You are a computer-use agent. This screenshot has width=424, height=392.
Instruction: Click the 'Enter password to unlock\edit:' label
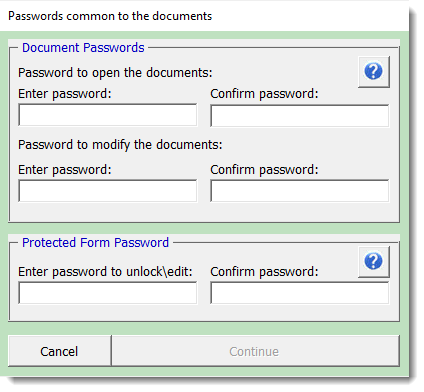pyautogui.click(x=105, y=272)
